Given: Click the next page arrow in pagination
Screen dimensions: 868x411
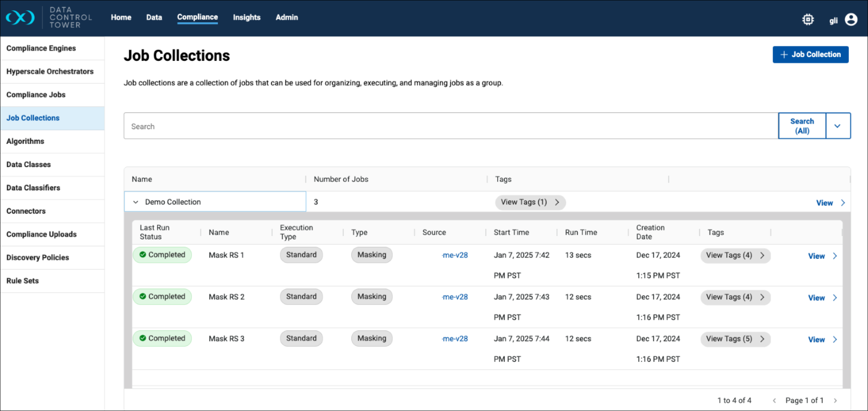Looking at the screenshot, I should (835, 401).
